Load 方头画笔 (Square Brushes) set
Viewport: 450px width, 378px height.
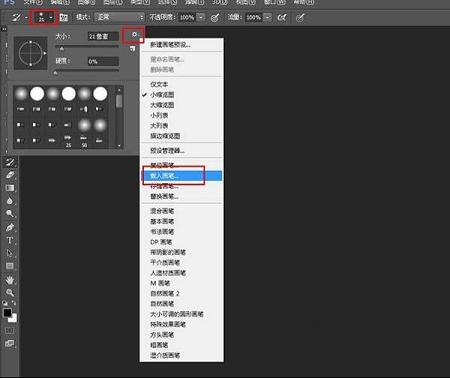(162, 335)
